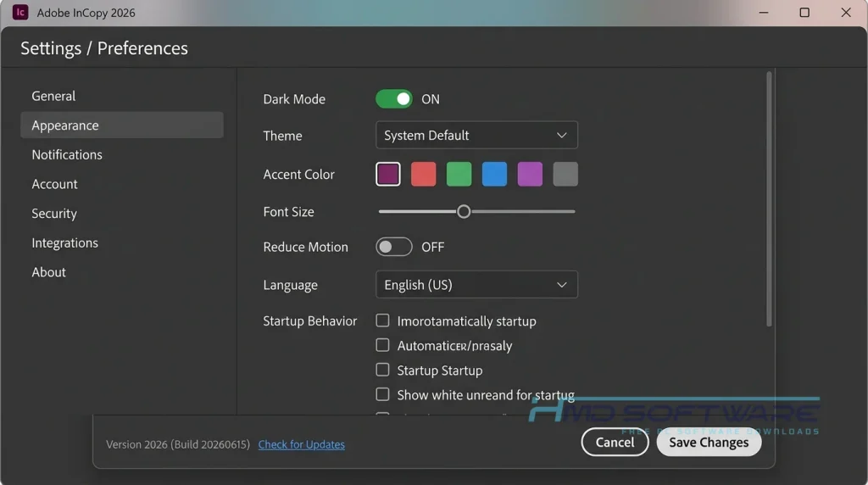Check the Automaticer/prasaly checkbox
The height and width of the screenshot is (485, 868).
[382, 345]
